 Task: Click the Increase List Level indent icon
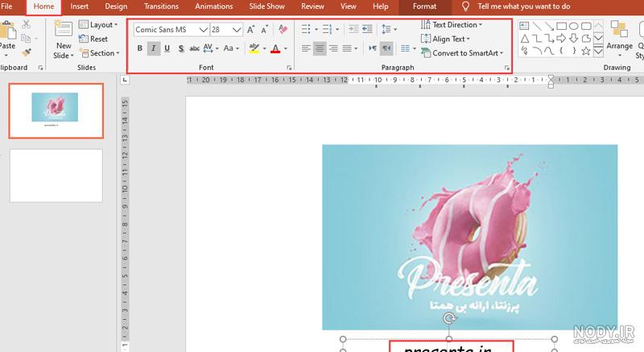click(367, 29)
